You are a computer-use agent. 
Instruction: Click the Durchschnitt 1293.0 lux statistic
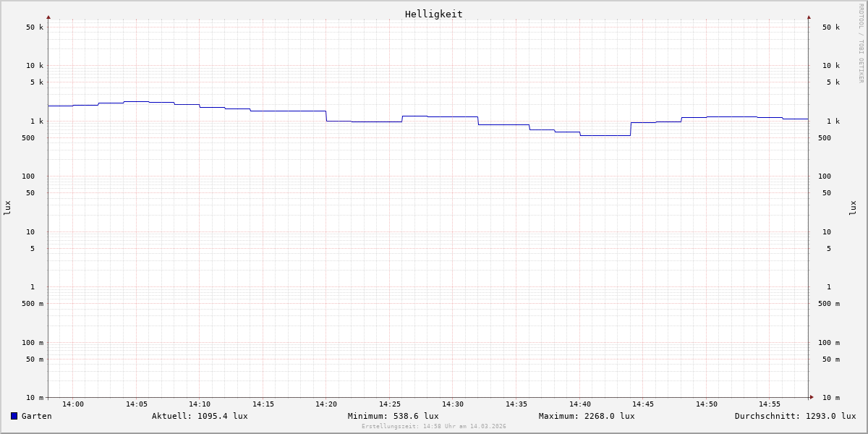(795, 416)
